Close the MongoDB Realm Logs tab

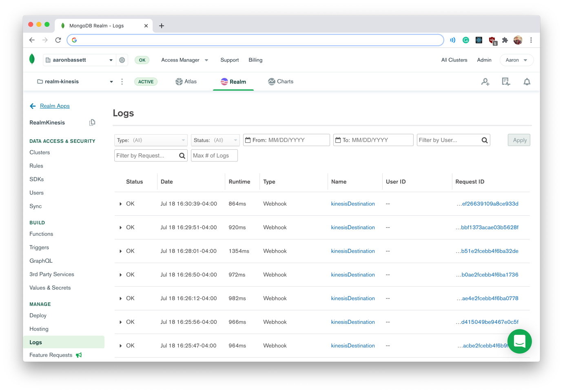(146, 26)
